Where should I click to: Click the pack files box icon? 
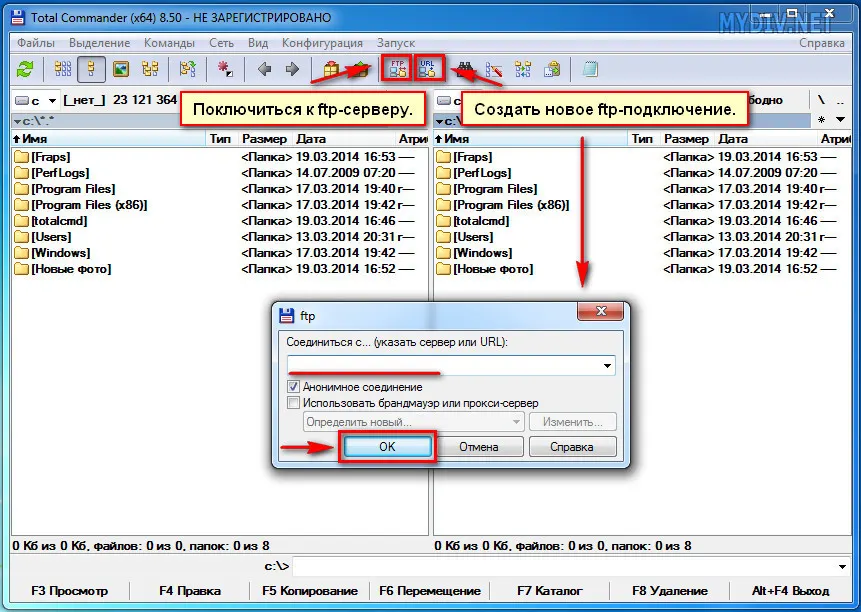(x=331, y=70)
